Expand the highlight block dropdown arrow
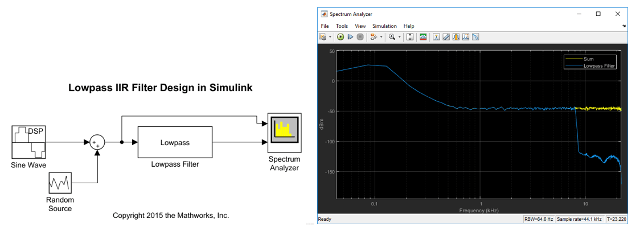Screen dimensions: 644x239 [x=381, y=38]
